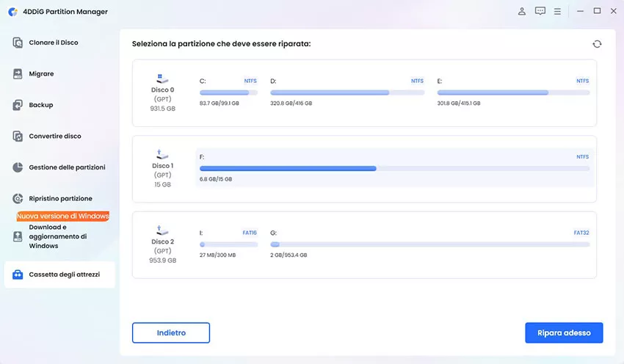Click the Ripristino partizione icon
The image size is (624, 364).
pyautogui.click(x=18, y=199)
